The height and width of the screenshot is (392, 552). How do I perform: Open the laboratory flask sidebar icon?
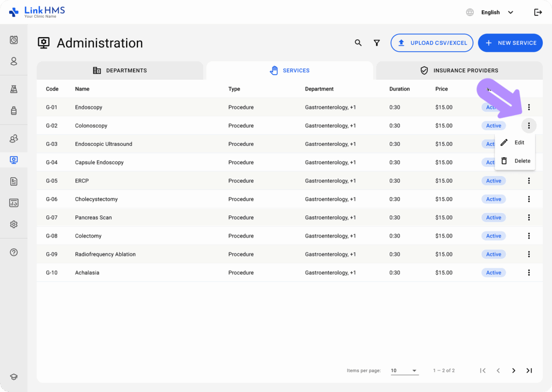click(14, 89)
